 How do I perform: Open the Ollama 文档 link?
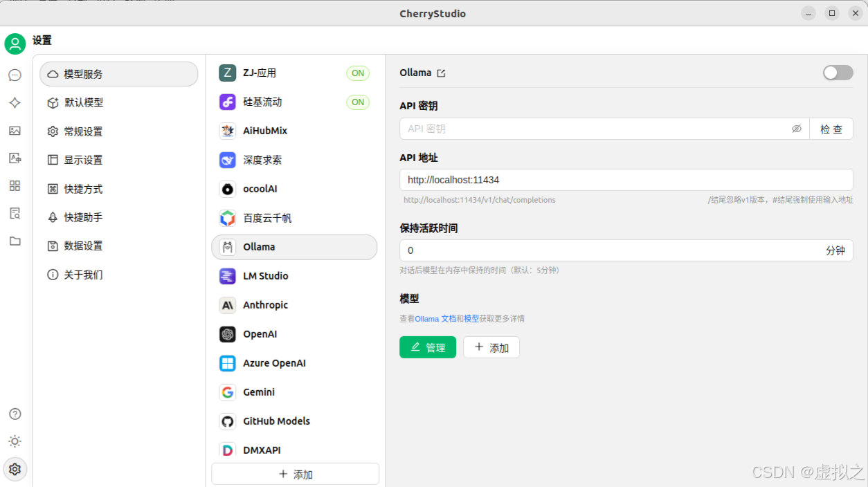(x=435, y=319)
